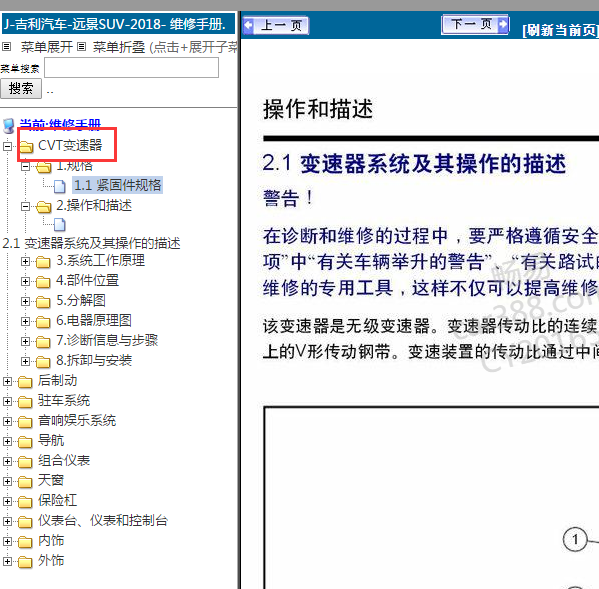Select the 5.分解图 tree item
This screenshot has height=589, width=599.
click(81, 300)
